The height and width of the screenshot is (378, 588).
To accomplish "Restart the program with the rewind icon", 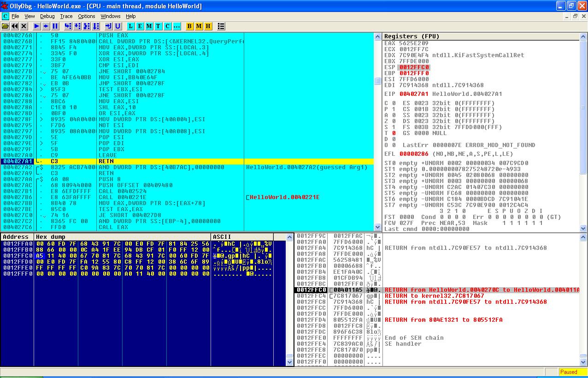I will (15, 26).
